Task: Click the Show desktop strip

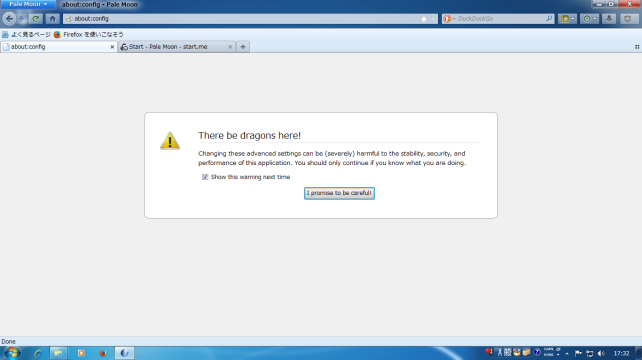Action: (x=638, y=353)
